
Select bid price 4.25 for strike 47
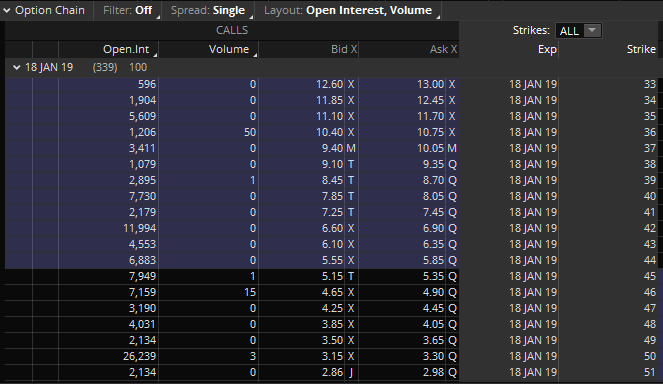click(x=332, y=309)
